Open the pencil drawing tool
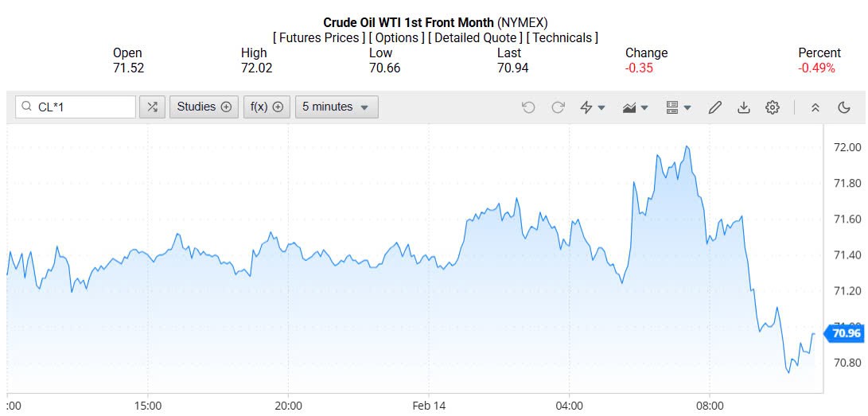The width and height of the screenshot is (868, 416). (714, 107)
